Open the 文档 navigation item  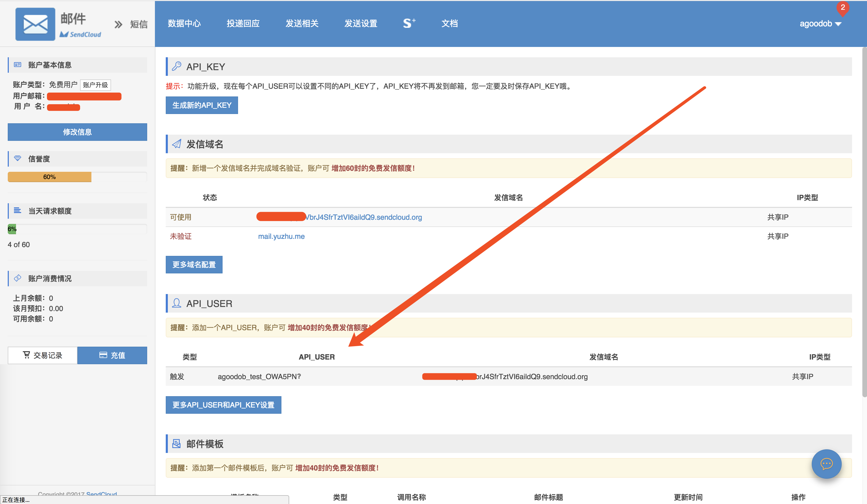[x=449, y=23]
